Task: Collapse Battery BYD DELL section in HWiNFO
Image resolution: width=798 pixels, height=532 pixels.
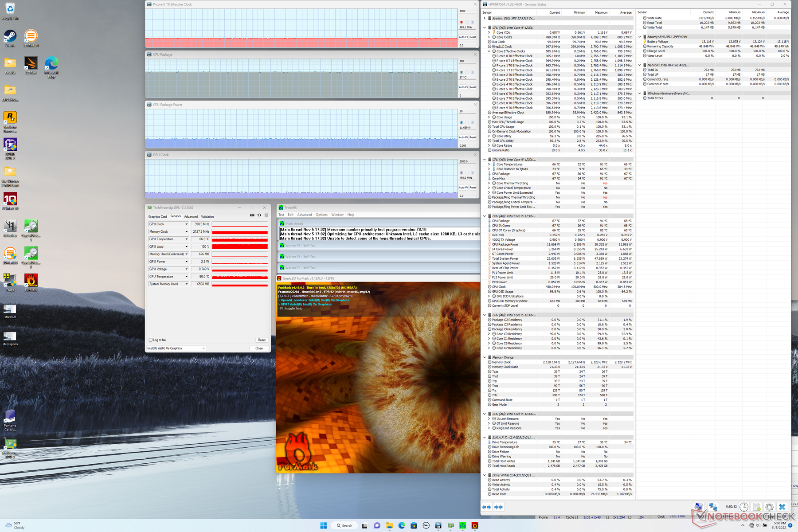Action: pyautogui.click(x=639, y=37)
